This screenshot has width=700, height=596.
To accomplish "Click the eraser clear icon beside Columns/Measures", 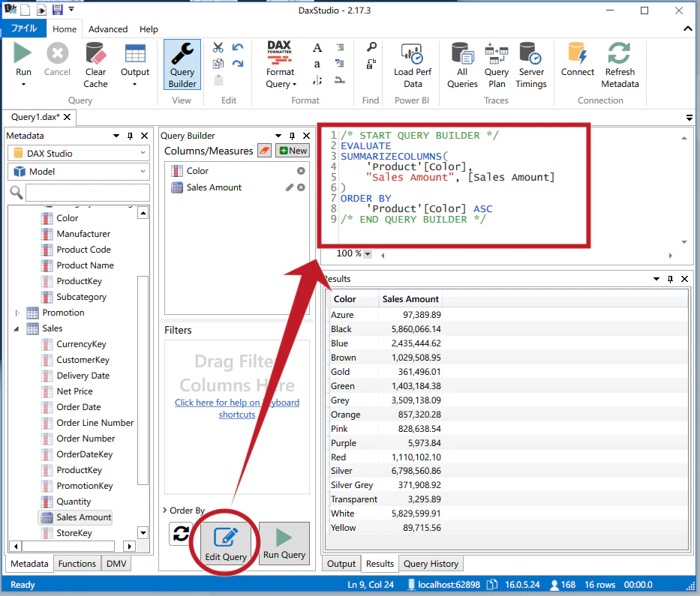I will (264, 151).
